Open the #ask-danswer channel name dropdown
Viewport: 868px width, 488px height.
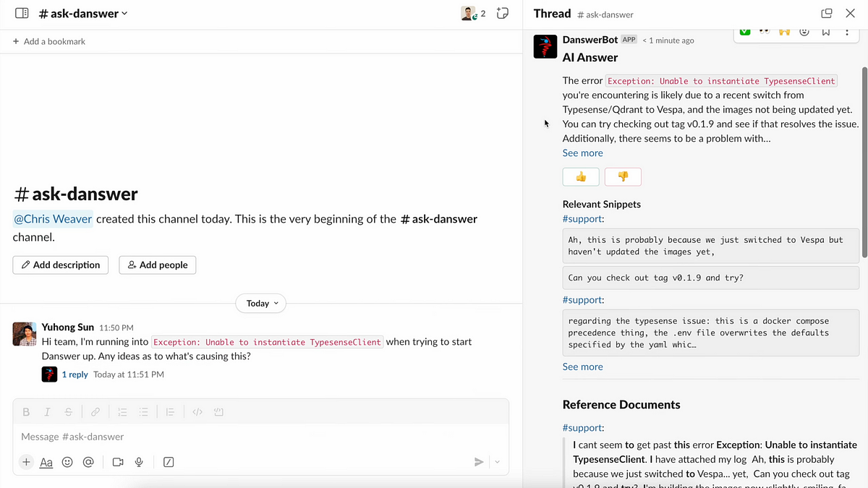coord(83,13)
